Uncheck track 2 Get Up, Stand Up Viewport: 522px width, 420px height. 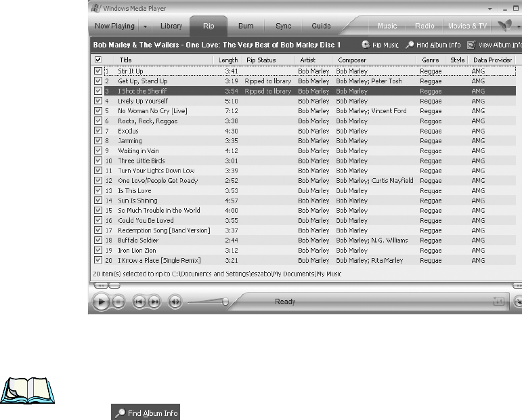(98, 81)
